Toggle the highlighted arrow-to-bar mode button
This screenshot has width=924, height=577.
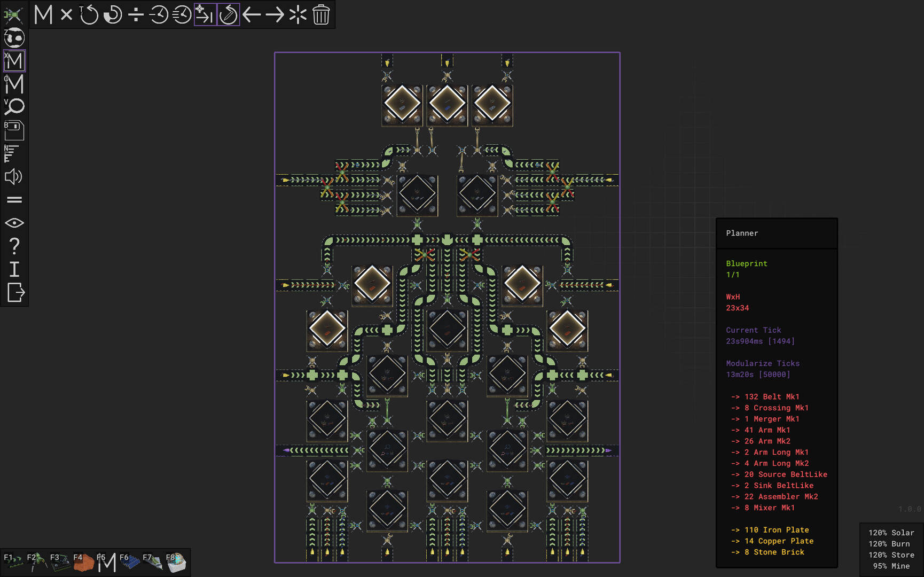[205, 15]
